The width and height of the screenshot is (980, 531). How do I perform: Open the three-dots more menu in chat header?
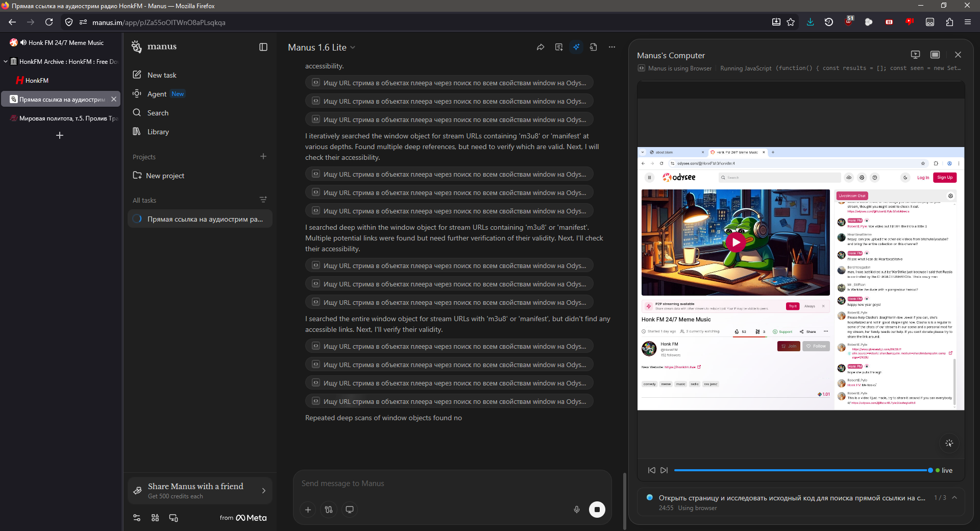(612, 47)
